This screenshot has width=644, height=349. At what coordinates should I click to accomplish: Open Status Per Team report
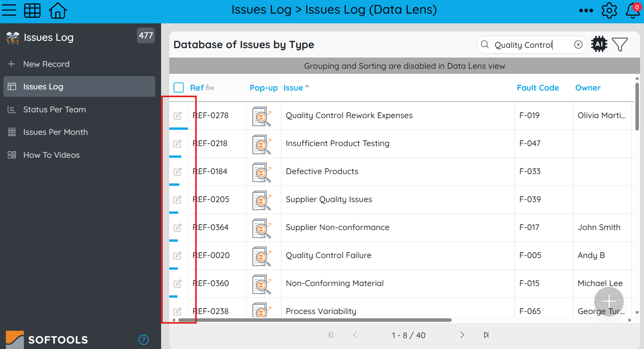(79, 110)
